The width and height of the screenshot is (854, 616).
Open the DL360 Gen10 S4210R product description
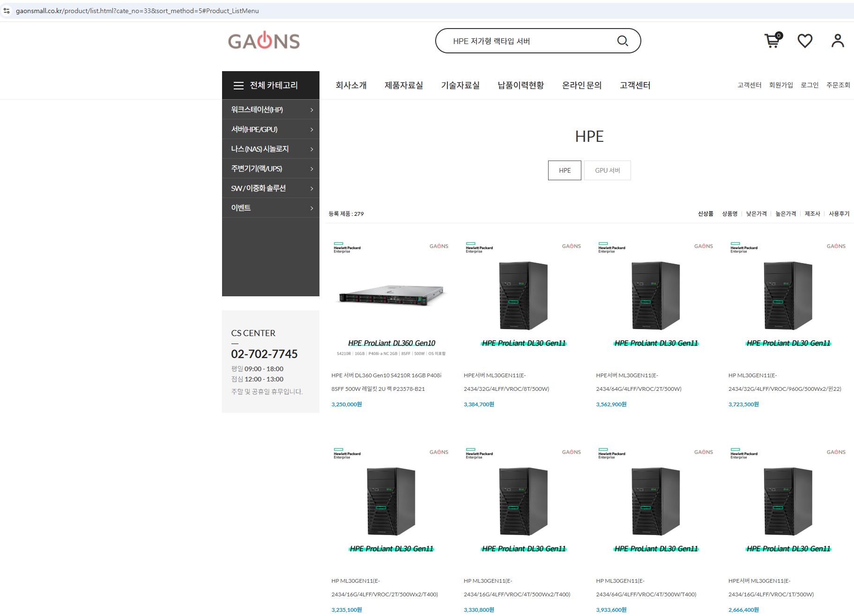[386, 382]
